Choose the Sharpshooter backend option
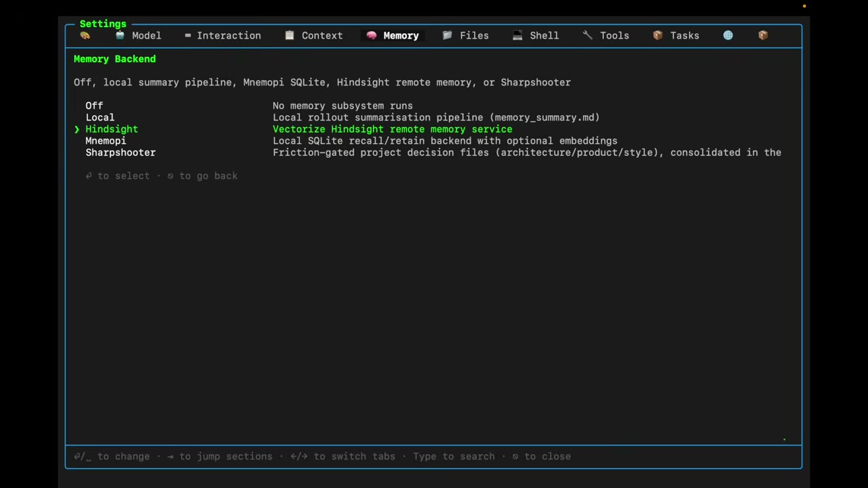The image size is (868, 488). (121, 152)
